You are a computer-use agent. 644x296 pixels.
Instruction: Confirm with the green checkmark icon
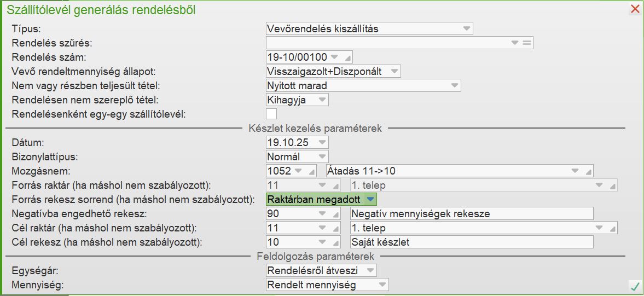pyautogui.click(x=635, y=286)
